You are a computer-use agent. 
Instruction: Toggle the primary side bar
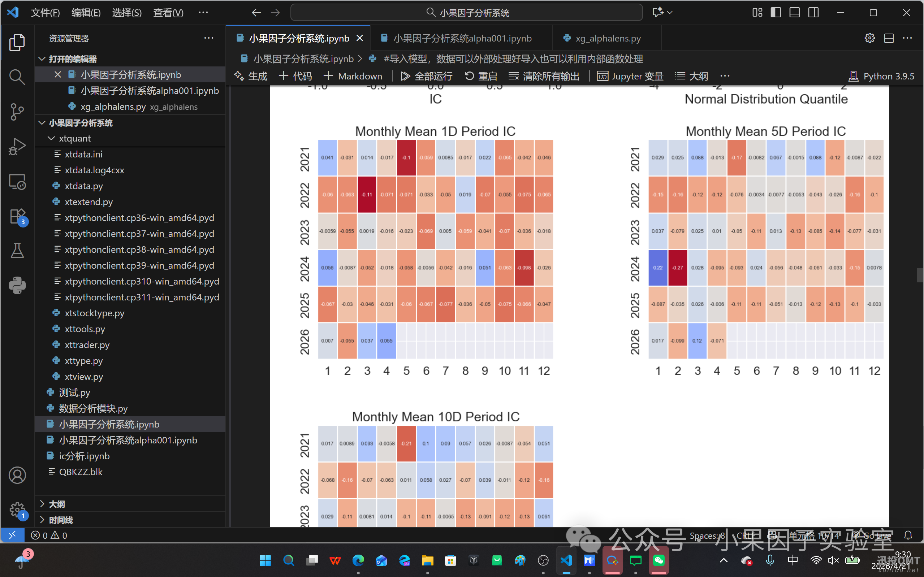(776, 13)
